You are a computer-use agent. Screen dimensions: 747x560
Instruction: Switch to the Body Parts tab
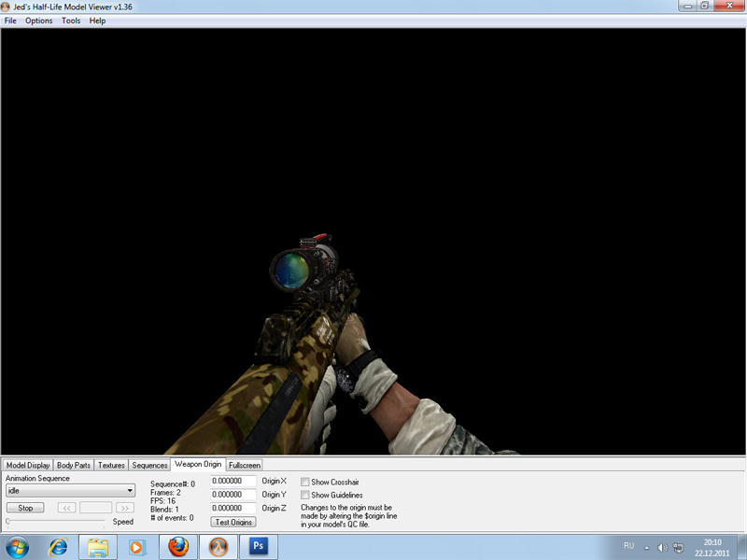pyautogui.click(x=74, y=465)
